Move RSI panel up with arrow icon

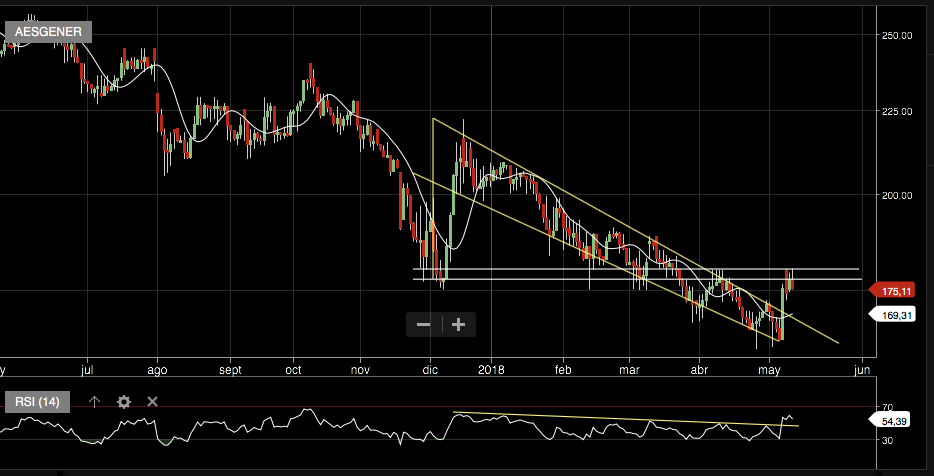pos(94,402)
